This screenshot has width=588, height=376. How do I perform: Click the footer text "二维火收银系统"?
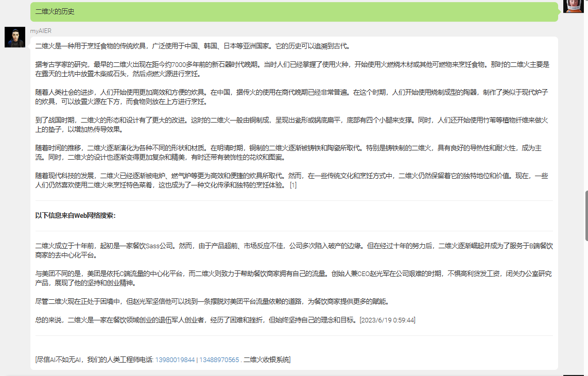click(266, 360)
